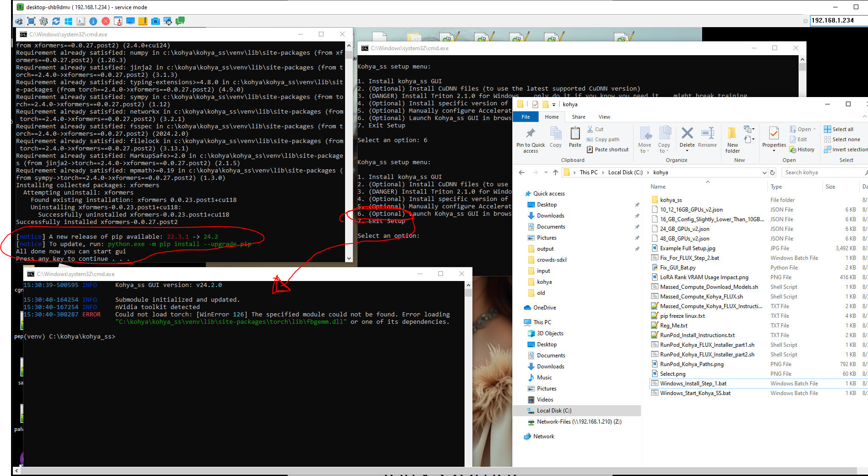
Task: Click chevron between This PC and Local Disk
Action: point(603,172)
